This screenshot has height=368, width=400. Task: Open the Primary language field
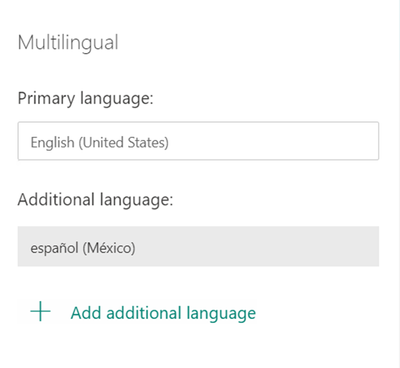[198, 141]
